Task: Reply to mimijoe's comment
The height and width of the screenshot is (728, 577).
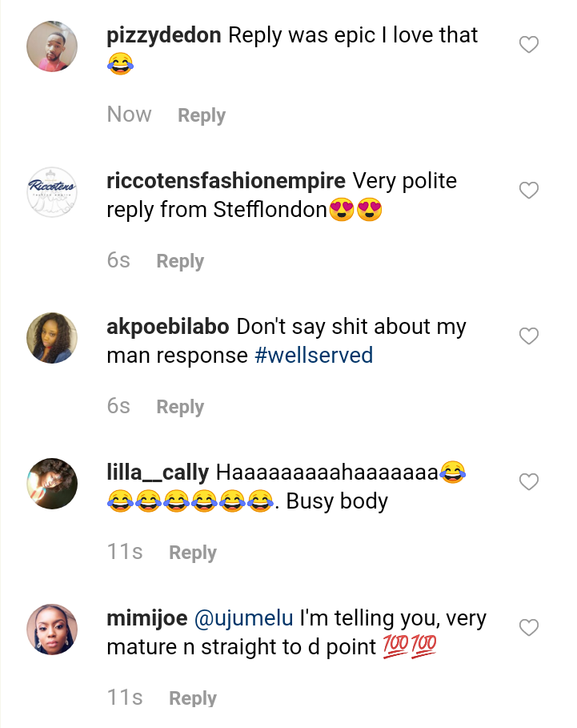Action: click(x=193, y=698)
